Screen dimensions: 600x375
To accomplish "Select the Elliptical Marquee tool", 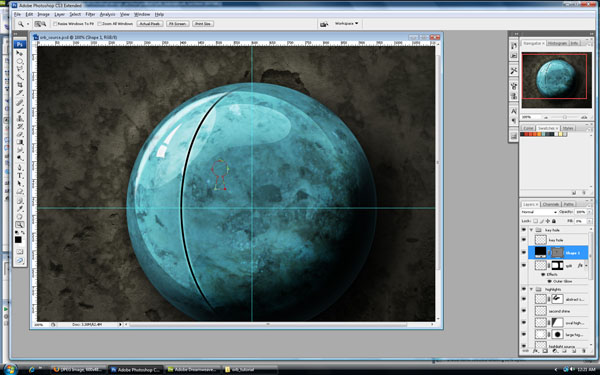I will click(x=19, y=61).
